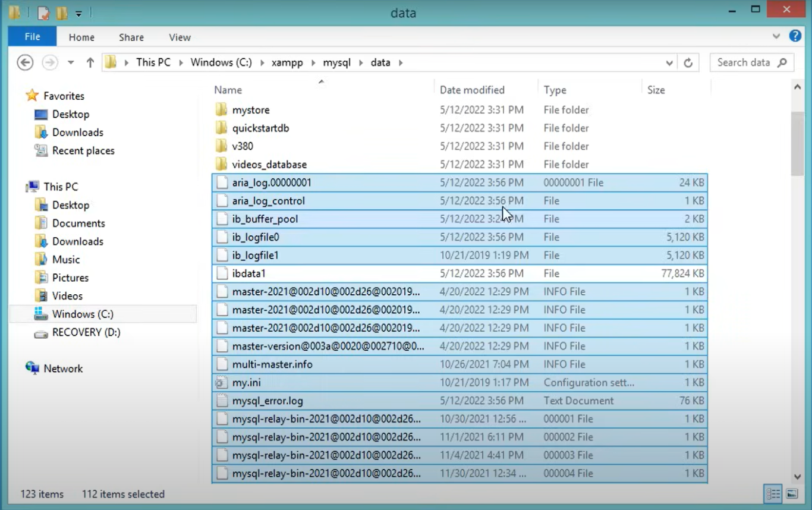Go up one folder level with the up arrow
The width and height of the screenshot is (812, 510).
tap(90, 62)
